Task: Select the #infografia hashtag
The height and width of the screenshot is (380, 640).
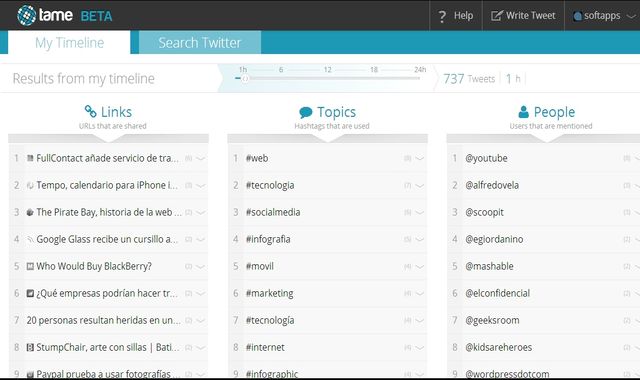Action: (x=268, y=239)
